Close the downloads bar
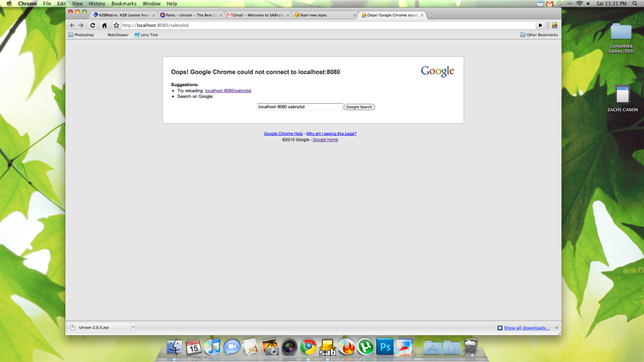The width and height of the screenshot is (644, 362). click(x=557, y=327)
